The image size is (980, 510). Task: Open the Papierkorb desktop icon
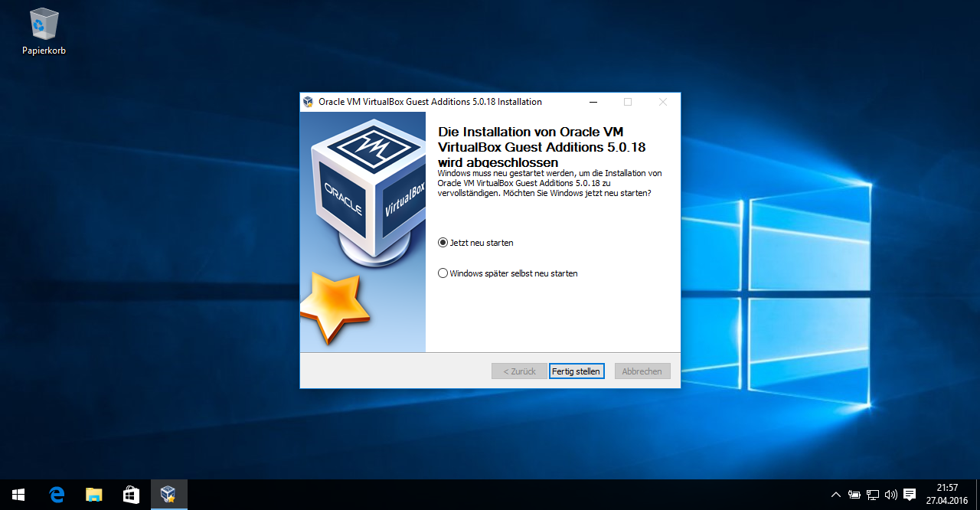(x=44, y=31)
